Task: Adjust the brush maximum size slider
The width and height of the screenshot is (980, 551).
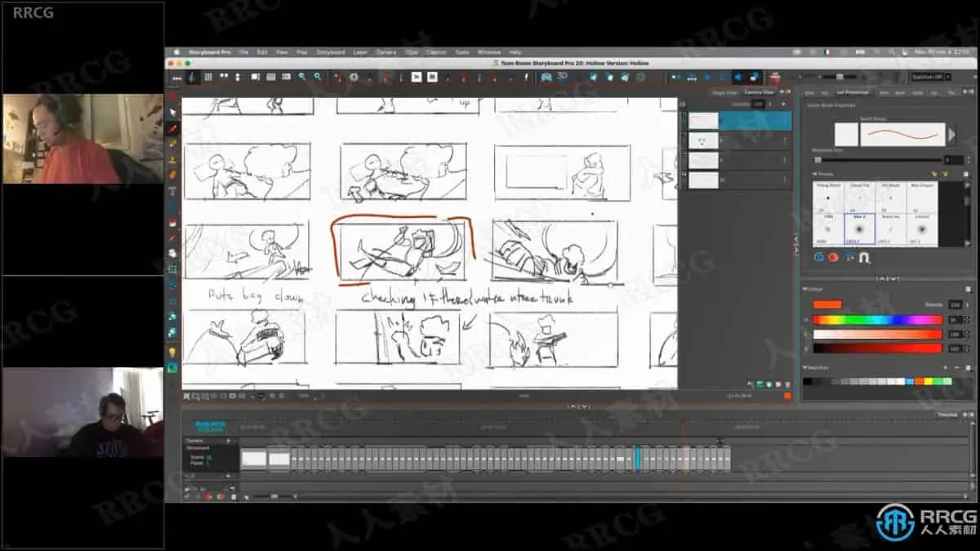Action: (876, 160)
